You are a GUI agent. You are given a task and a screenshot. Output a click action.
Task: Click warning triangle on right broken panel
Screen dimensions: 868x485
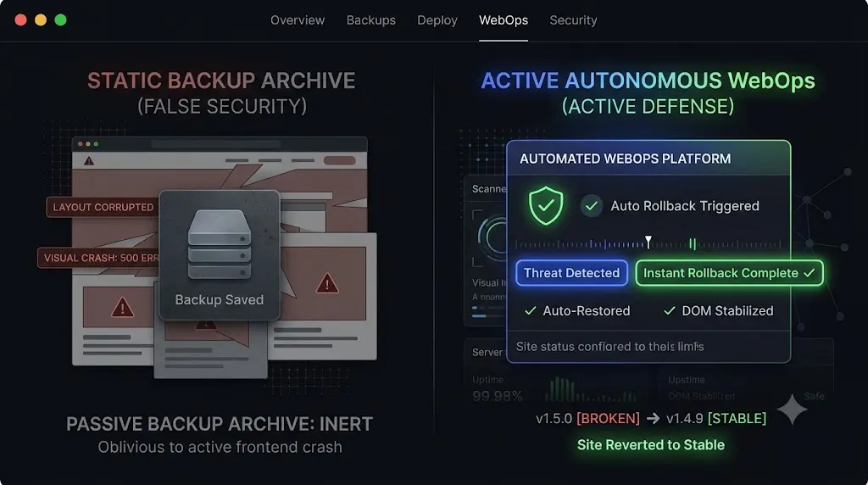click(327, 283)
